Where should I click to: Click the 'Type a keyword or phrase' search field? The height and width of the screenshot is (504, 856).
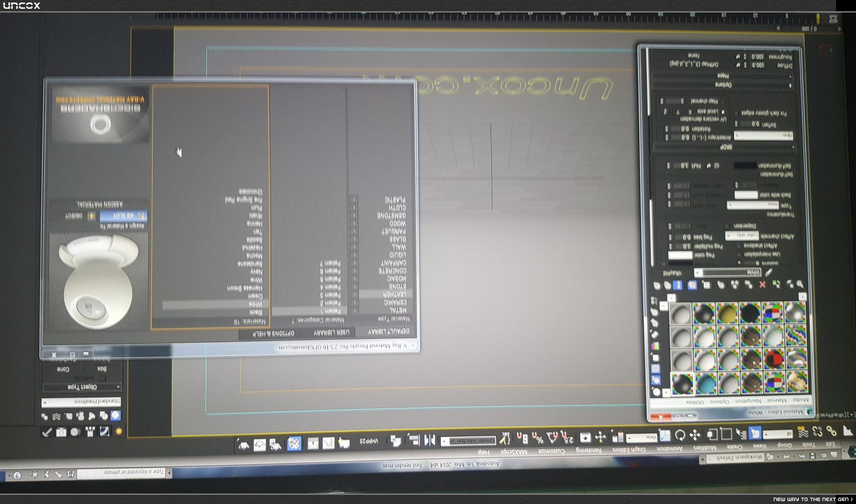click(122, 473)
